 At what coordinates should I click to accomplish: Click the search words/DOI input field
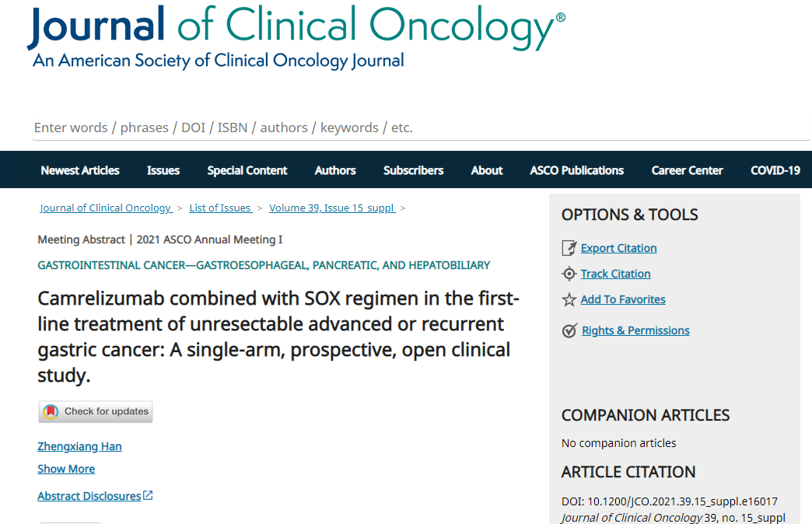point(421,128)
